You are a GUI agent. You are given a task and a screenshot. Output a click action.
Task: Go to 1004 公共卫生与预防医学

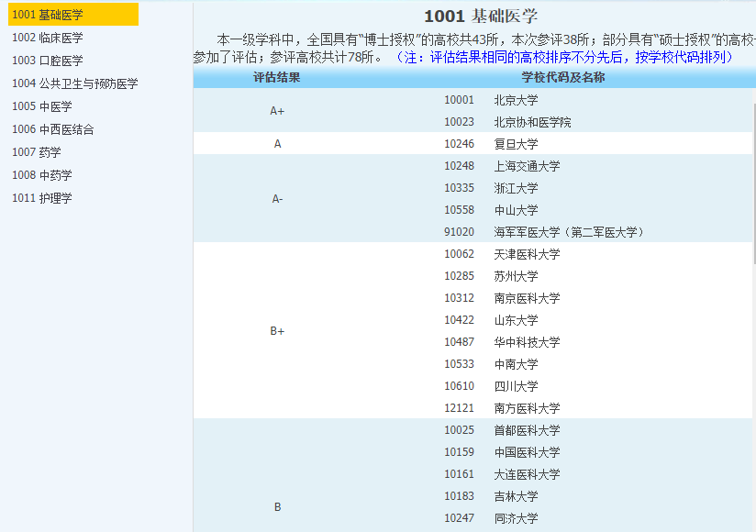(x=74, y=83)
